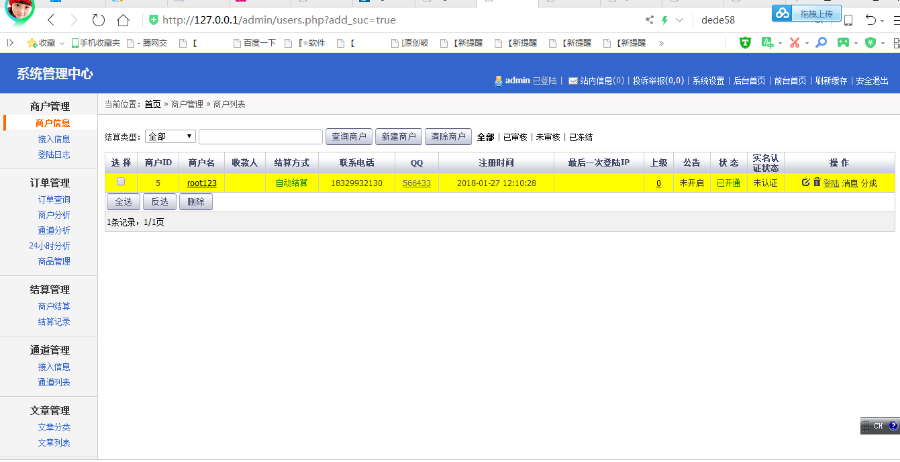
Task: Open 接入信息 under 商户管理
Action: (54, 138)
